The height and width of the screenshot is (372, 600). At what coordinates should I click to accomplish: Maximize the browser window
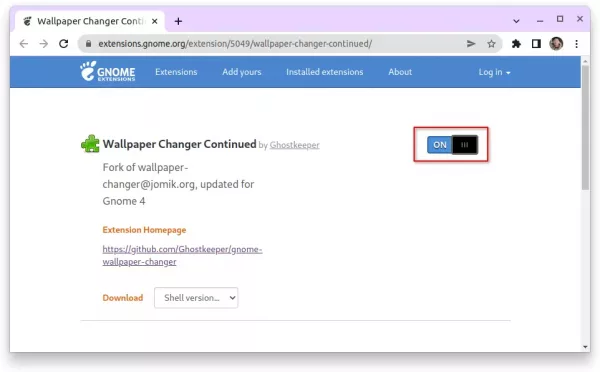click(560, 19)
